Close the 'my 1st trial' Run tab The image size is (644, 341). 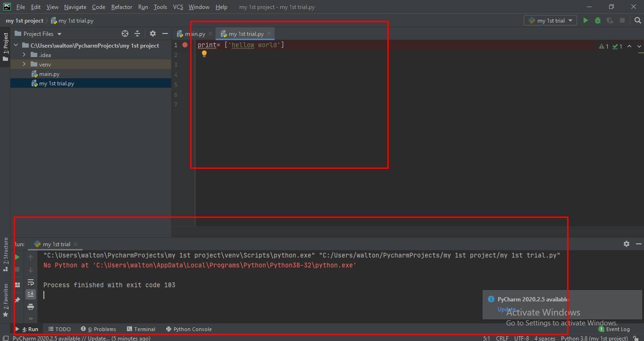click(x=75, y=244)
